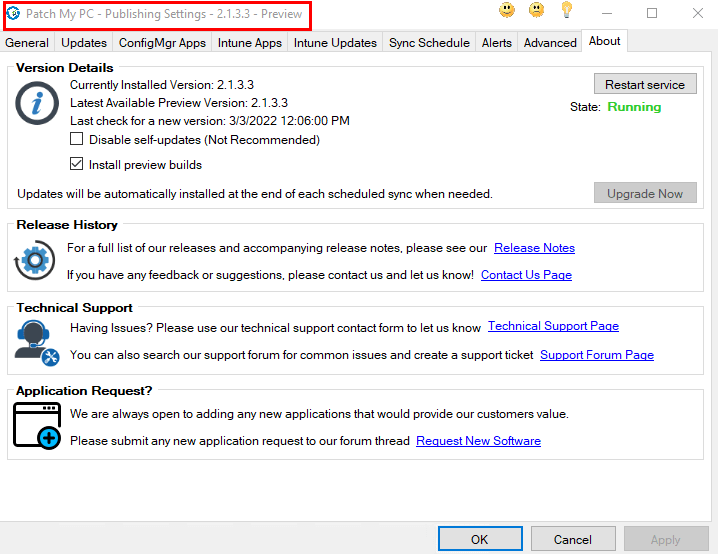Click the Patch My PC title bar logo
Image resolution: width=718 pixels, height=554 pixels.
(13, 14)
